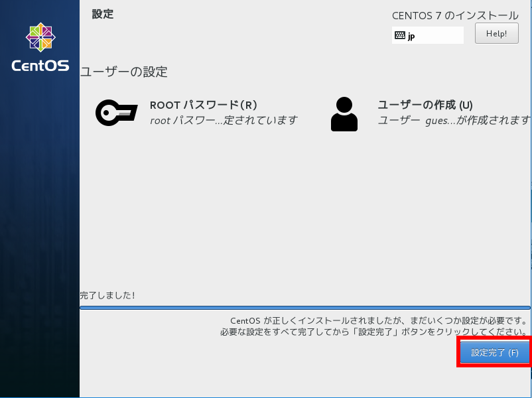Click the 必要な設定をすべて完了してから instruction line
This screenshot has height=398, width=532.
pyautogui.click(x=373, y=332)
